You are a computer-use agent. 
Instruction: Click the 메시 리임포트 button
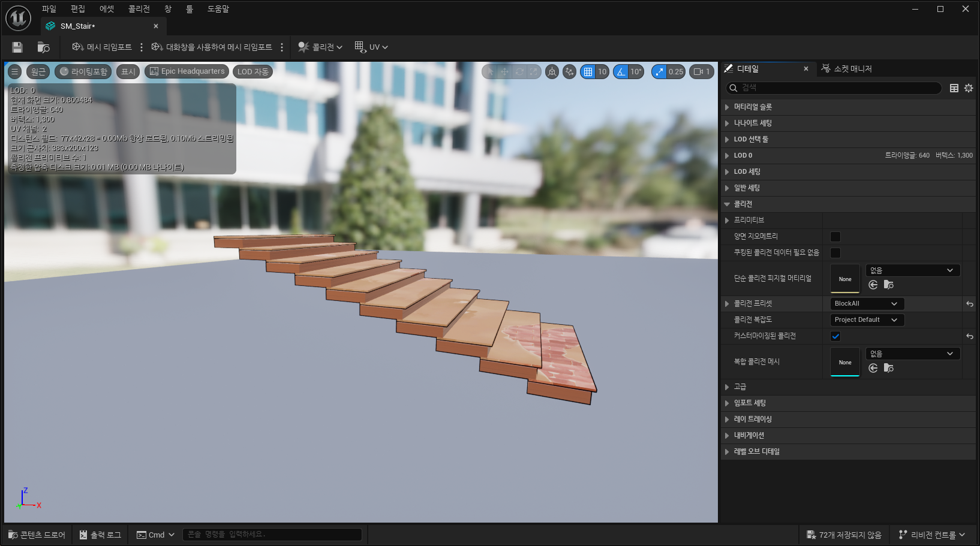102,47
